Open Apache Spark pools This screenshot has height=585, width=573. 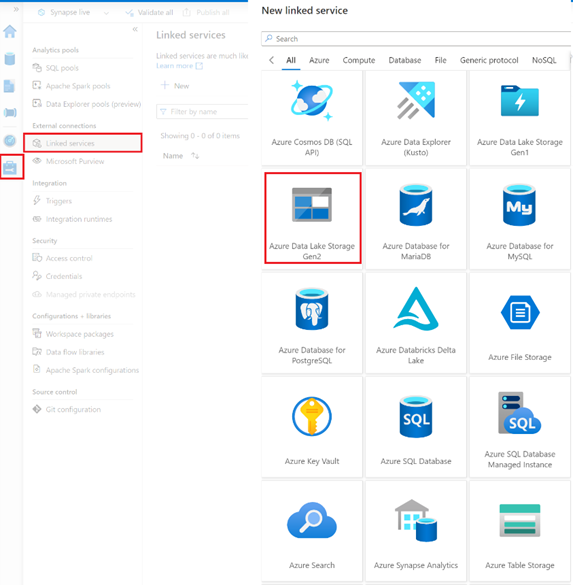pos(71,86)
